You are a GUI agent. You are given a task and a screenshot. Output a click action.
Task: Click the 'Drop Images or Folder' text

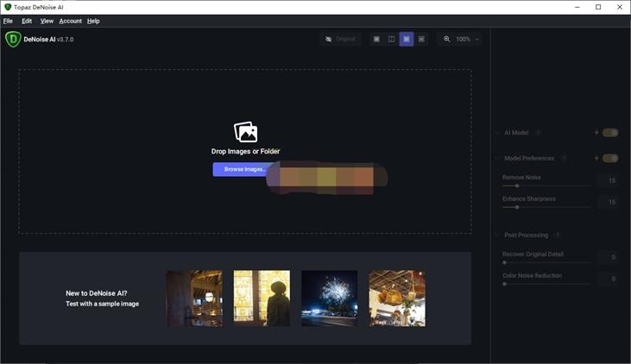click(245, 152)
